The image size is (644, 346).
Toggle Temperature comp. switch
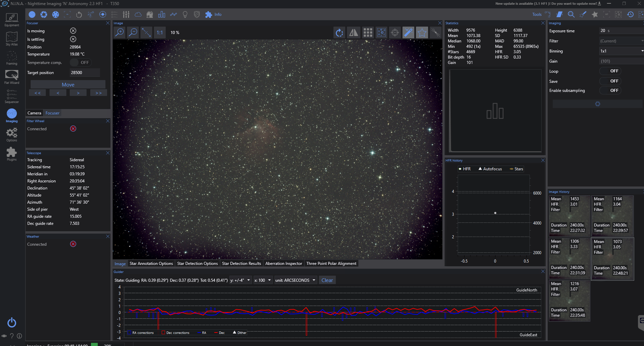click(80, 63)
